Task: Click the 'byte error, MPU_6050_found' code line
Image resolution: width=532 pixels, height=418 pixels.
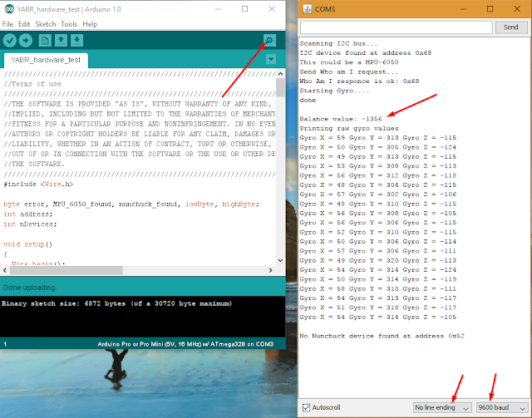Action: coord(131,204)
